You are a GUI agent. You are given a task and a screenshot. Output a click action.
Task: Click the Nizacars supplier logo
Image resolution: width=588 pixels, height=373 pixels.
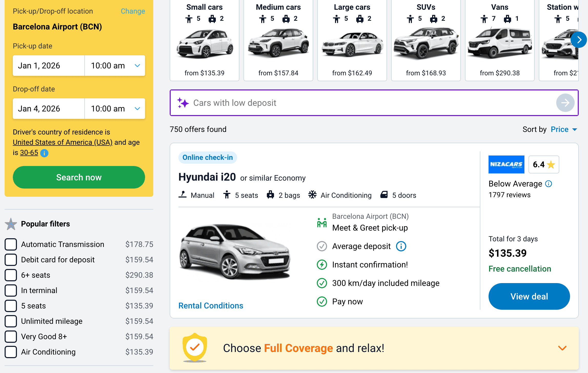506,164
